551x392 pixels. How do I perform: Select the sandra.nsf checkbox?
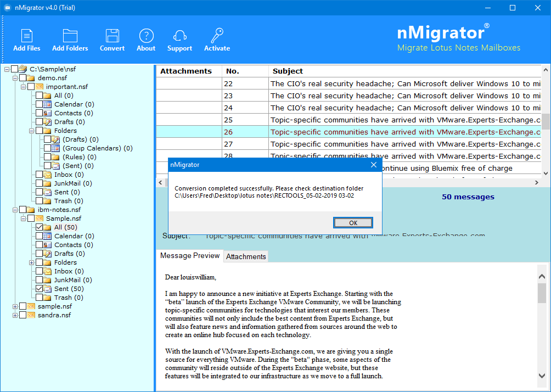pyautogui.click(x=23, y=315)
